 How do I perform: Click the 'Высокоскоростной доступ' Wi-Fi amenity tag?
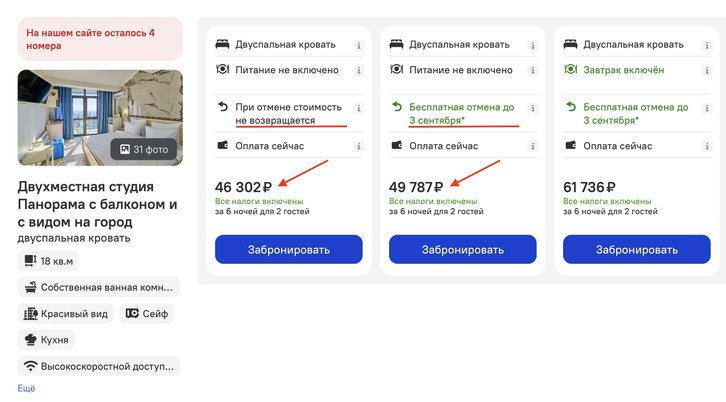pyautogui.click(x=98, y=366)
